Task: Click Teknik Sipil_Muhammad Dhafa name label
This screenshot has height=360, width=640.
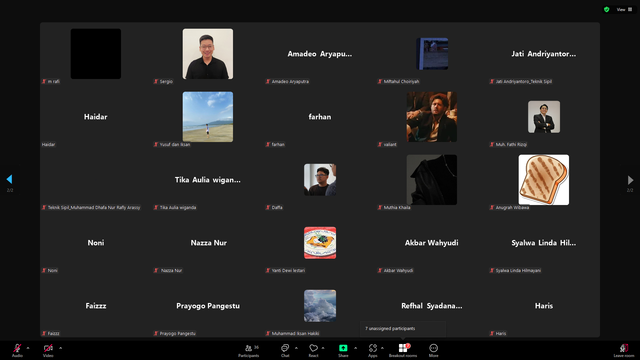Action: [94, 207]
